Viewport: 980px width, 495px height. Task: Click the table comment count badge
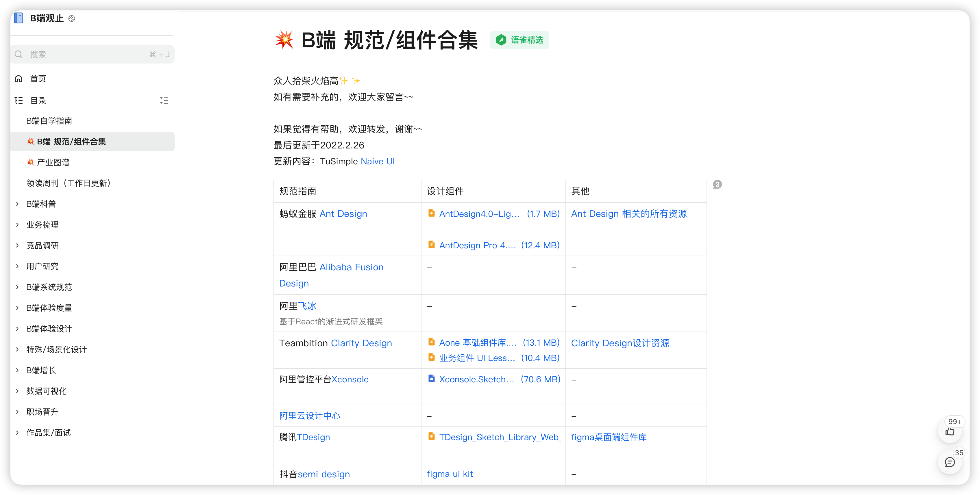click(x=717, y=184)
